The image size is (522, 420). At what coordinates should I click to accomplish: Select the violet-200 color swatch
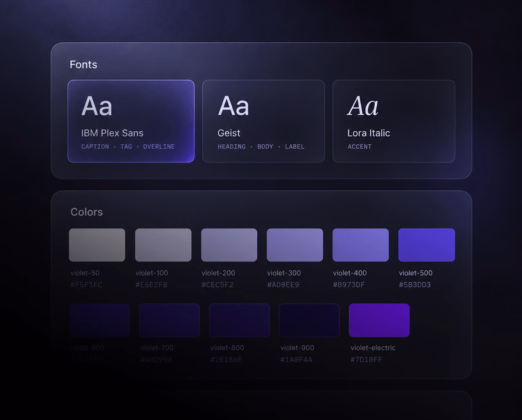(x=229, y=245)
